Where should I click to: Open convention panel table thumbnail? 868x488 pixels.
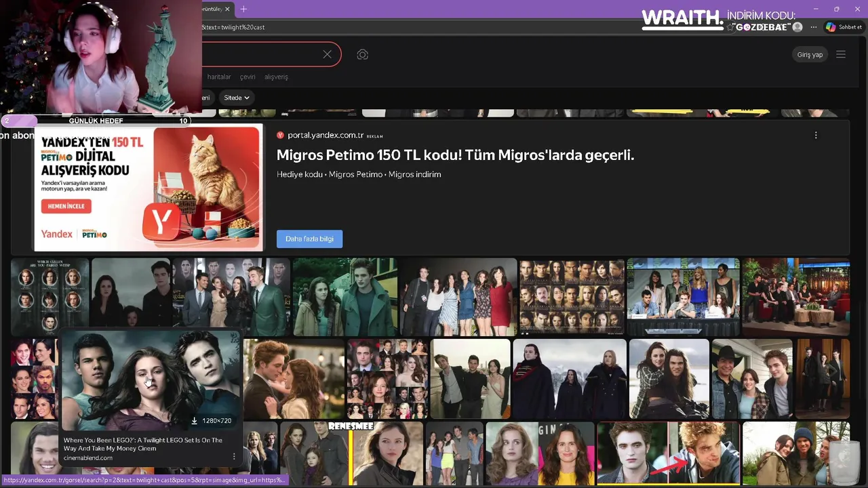click(x=684, y=296)
